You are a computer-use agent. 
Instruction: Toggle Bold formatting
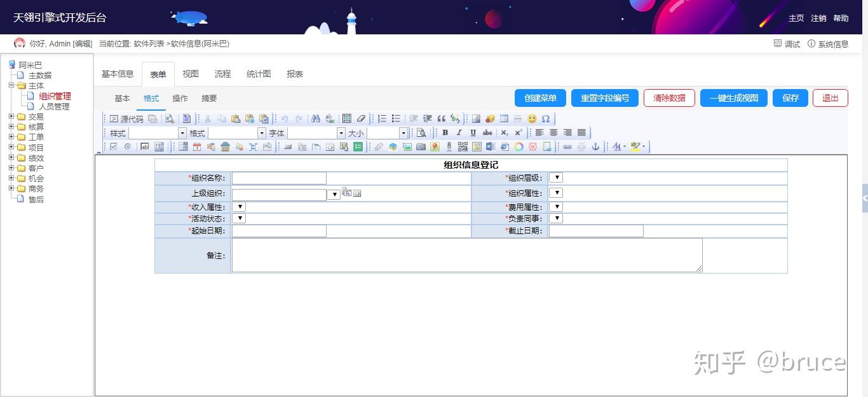click(x=445, y=132)
